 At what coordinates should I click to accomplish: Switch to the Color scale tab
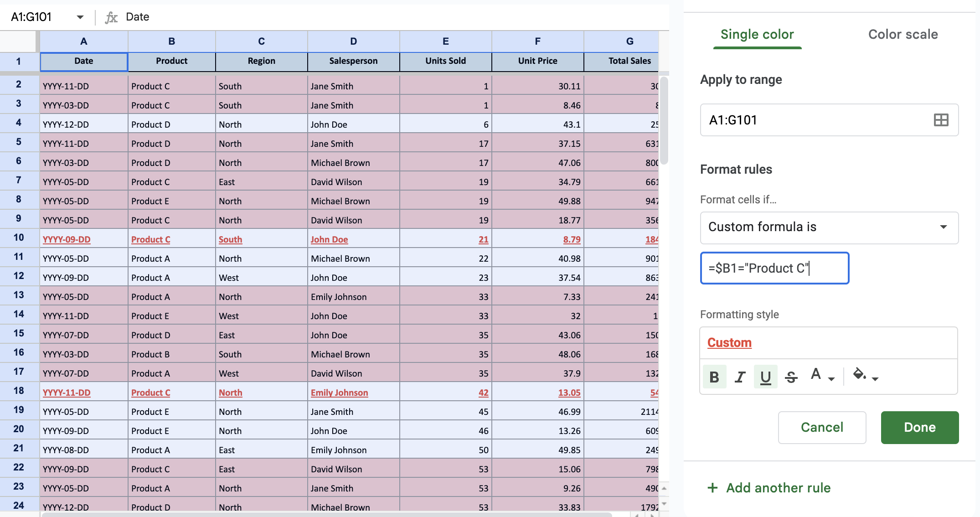click(x=903, y=34)
